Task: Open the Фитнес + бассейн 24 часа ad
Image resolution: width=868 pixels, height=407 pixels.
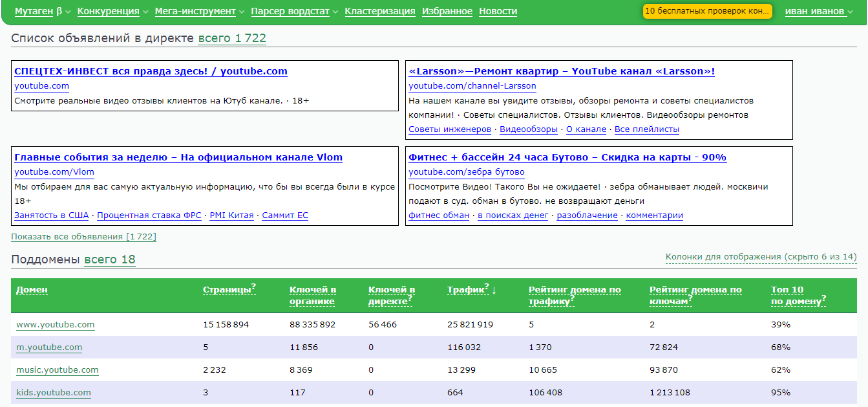Action: tap(567, 157)
